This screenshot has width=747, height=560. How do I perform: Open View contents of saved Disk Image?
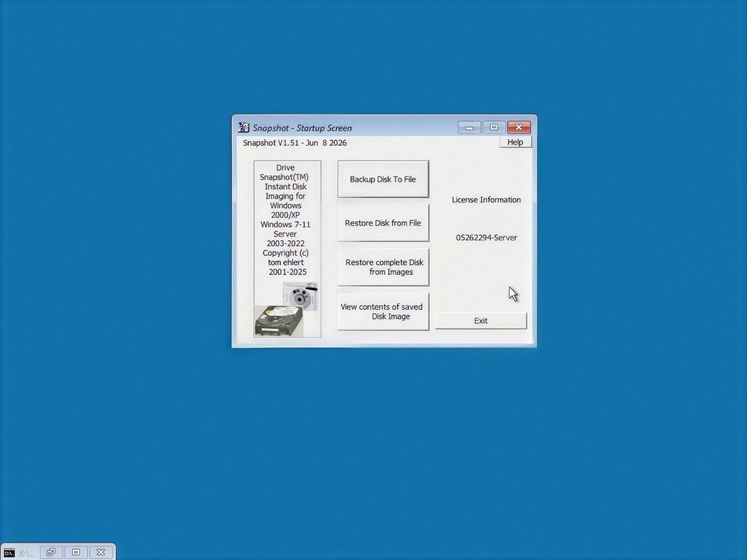[x=383, y=311]
